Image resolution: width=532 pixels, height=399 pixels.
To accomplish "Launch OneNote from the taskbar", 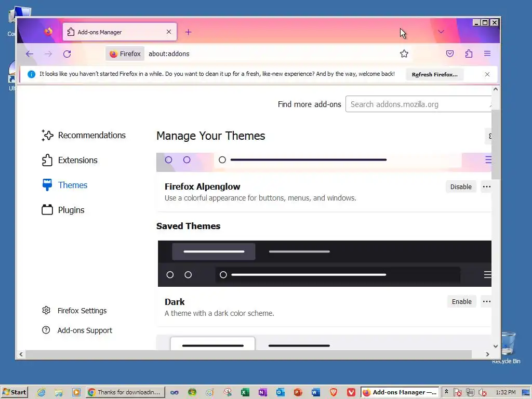I will tap(262, 392).
